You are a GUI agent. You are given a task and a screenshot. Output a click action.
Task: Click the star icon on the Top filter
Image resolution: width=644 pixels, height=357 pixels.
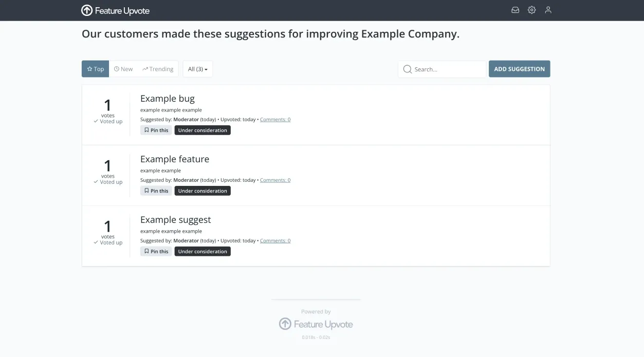pos(88,68)
